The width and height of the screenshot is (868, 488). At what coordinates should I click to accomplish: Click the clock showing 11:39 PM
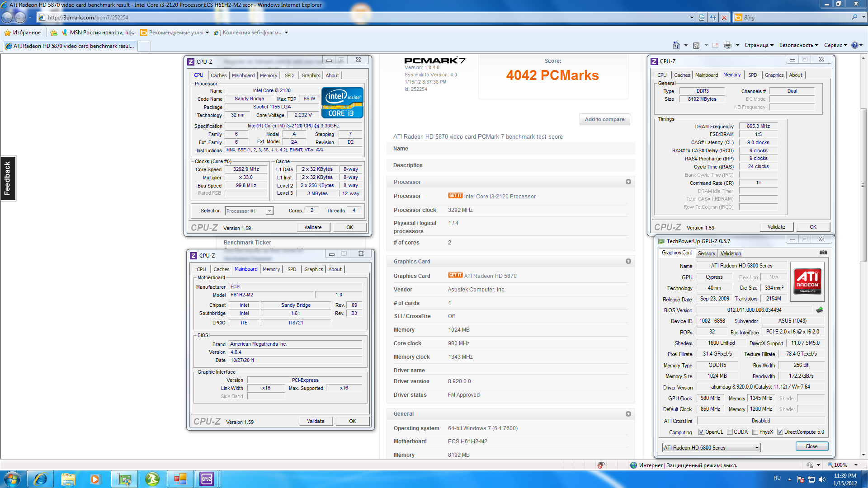(845, 475)
